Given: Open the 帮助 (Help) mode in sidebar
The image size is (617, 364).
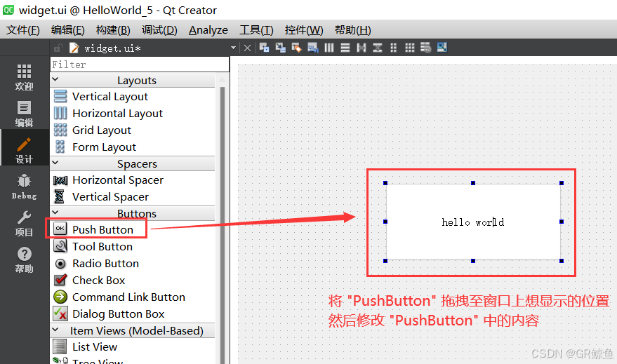Looking at the screenshot, I should point(24,259).
